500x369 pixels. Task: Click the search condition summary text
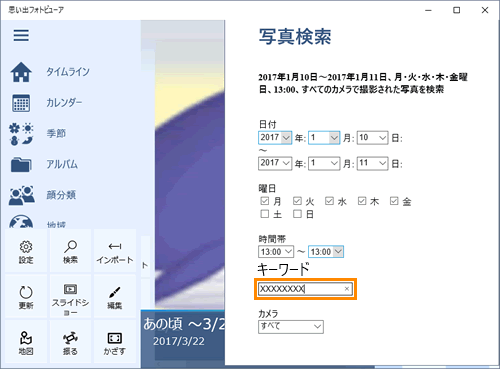(363, 83)
